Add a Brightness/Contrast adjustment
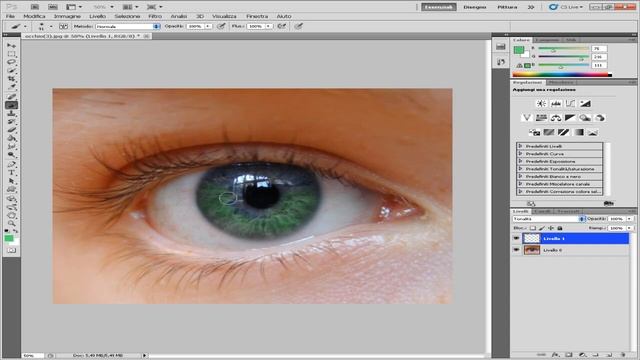640x360 pixels. [541, 104]
